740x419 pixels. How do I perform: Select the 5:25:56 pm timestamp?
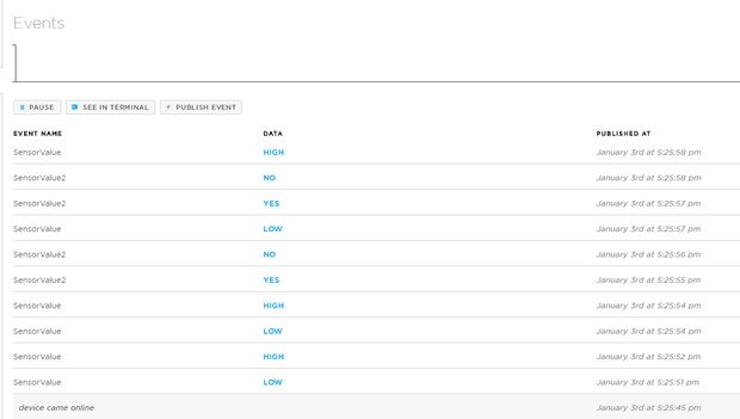pos(648,254)
